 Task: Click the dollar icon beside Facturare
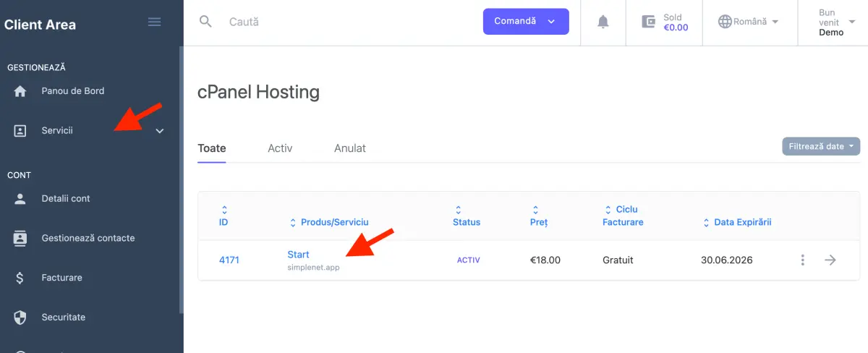point(20,278)
